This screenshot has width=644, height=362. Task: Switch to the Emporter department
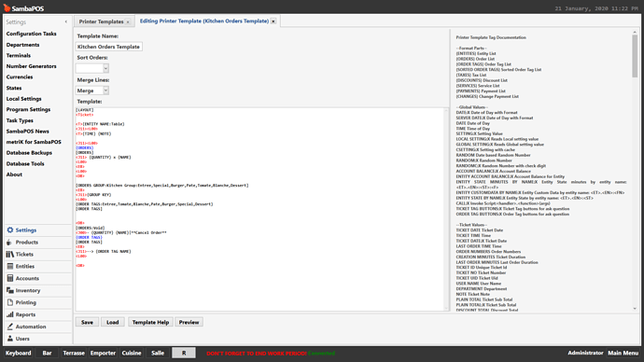[x=103, y=353]
